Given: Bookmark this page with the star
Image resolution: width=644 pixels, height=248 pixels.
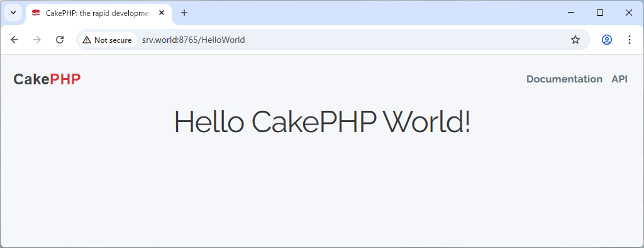Looking at the screenshot, I should [575, 40].
